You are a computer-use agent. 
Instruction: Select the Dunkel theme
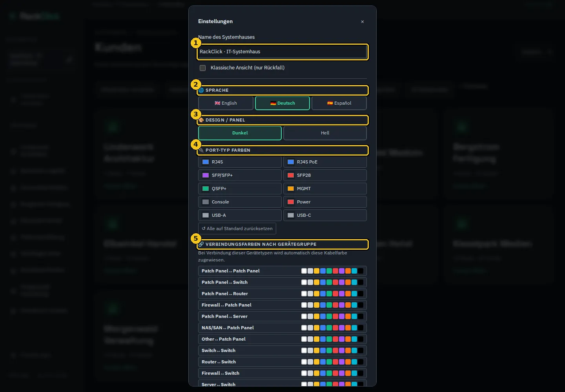point(240,133)
